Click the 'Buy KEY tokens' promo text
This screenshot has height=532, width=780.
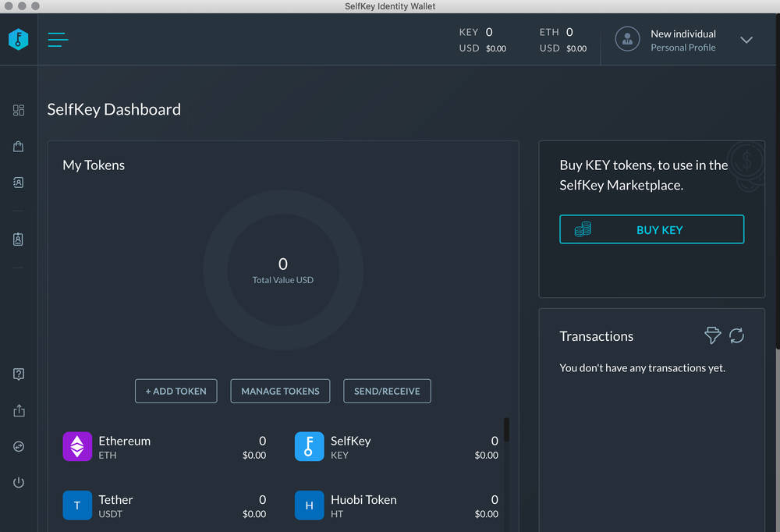click(643, 176)
